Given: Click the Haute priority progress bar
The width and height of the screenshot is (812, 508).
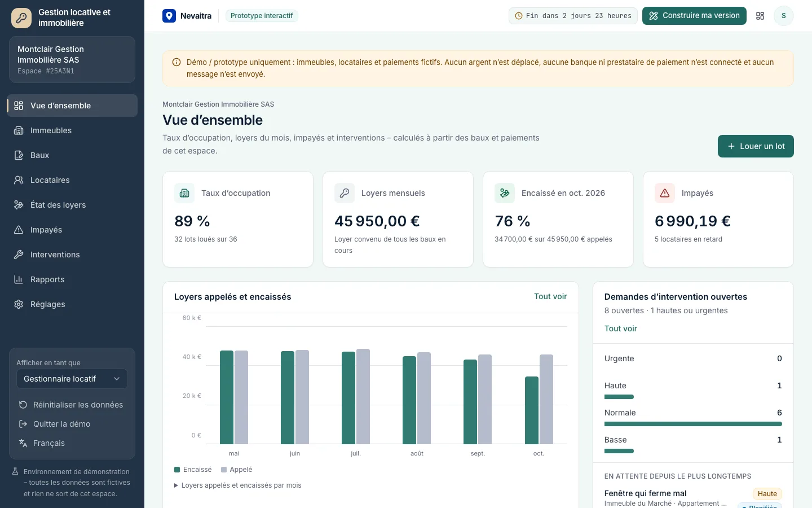Looking at the screenshot, I should click(619, 397).
